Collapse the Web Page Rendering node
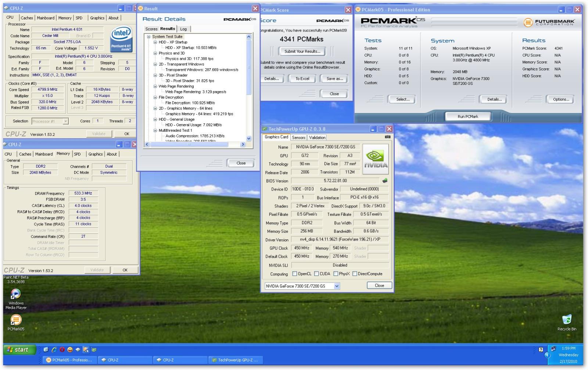Screen dimensions: 588x370 pos(155,86)
